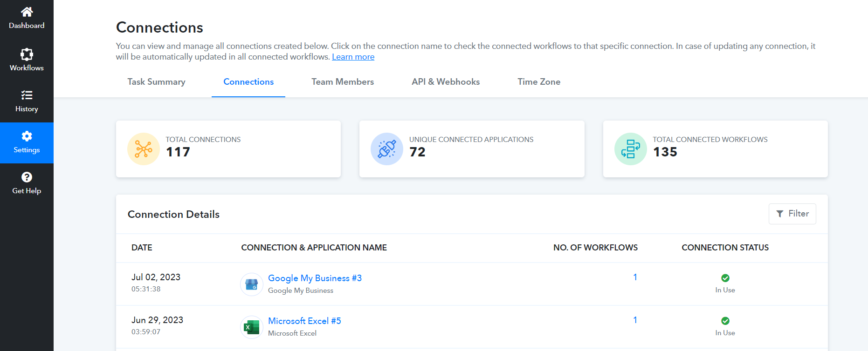Click the NO. OF WORKFLOWS column header

(x=595, y=248)
